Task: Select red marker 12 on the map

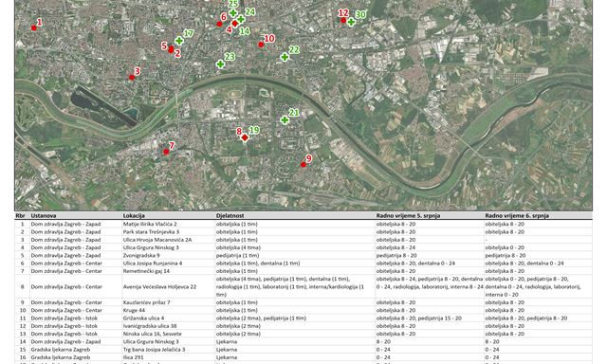Action: coord(343,20)
